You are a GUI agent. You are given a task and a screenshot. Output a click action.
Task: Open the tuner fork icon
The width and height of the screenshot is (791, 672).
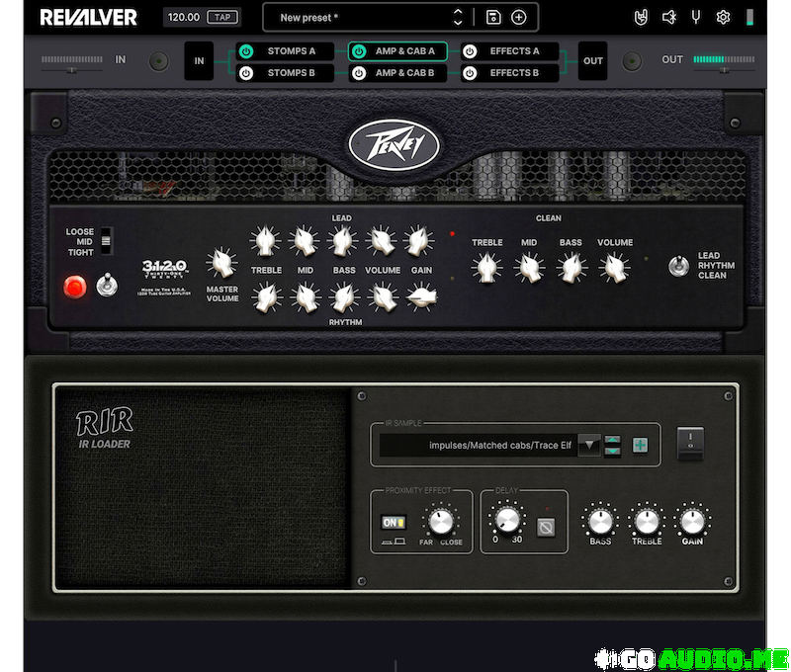coord(696,17)
